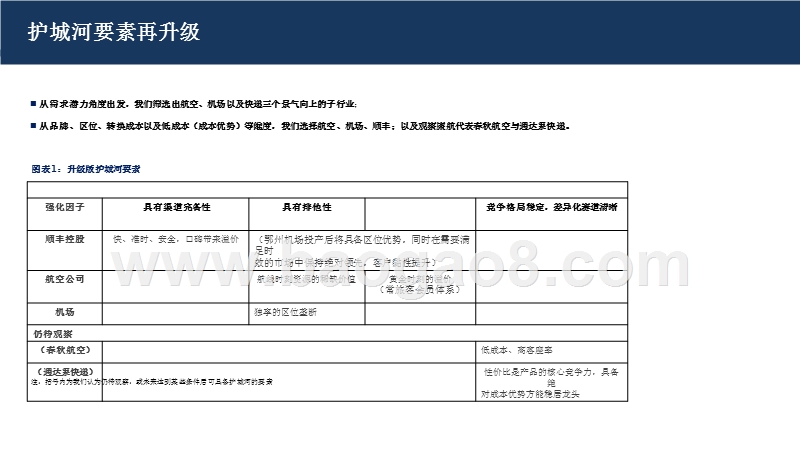Select the row label （春秋航空）

pyautogui.click(x=65, y=350)
